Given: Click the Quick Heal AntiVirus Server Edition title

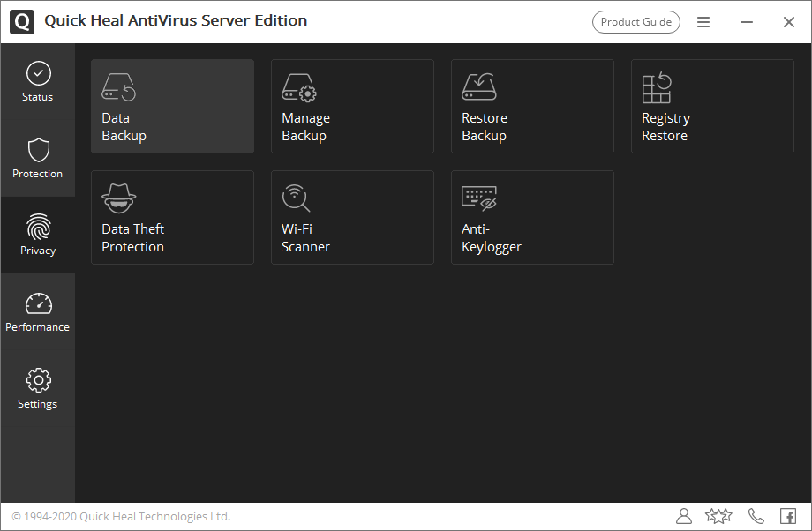Looking at the screenshot, I should [x=176, y=20].
